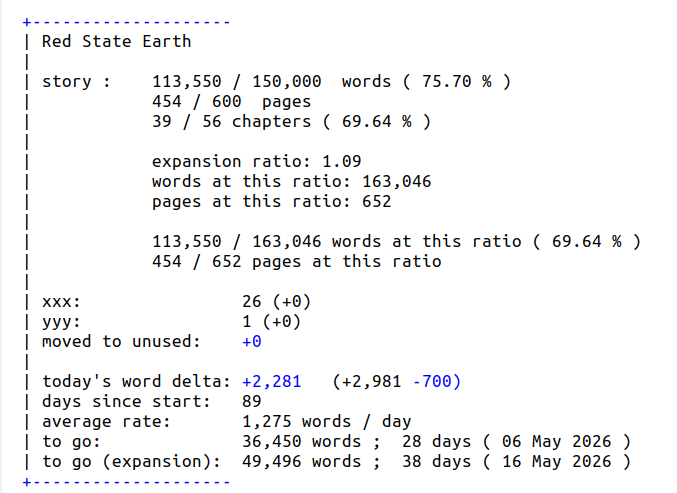Click the '36,450 words' to go value
This screenshot has height=493, width=677.
(301, 442)
